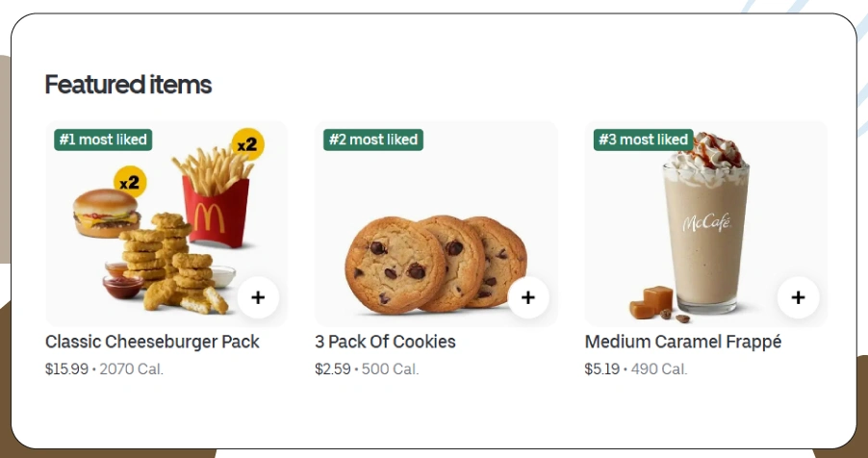This screenshot has width=868, height=458.
Task: Click the #2 most liked badge
Action: click(x=373, y=140)
